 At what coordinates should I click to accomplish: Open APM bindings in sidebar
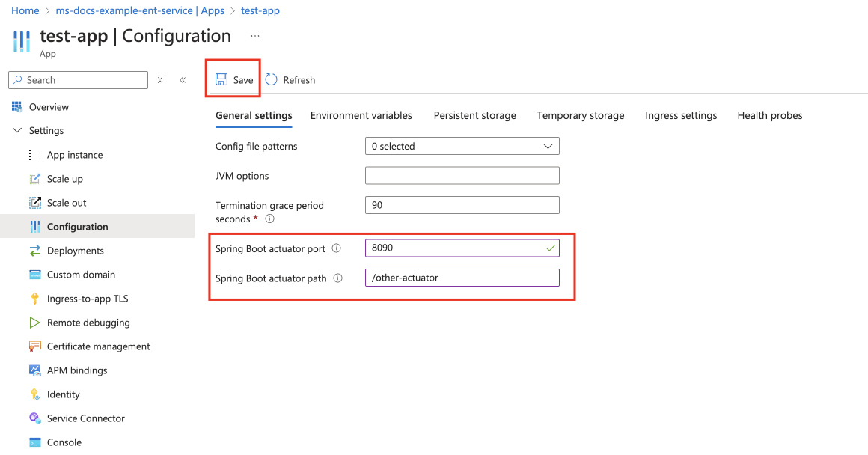pyautogui.click(x=77, y=370)
